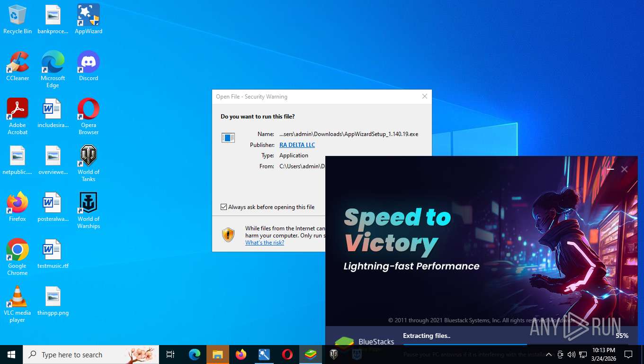This screenshot has width=644, height=364.
Task: Switch to BlueStacks installer taskbar icon
Action: [x=311, y=355]
